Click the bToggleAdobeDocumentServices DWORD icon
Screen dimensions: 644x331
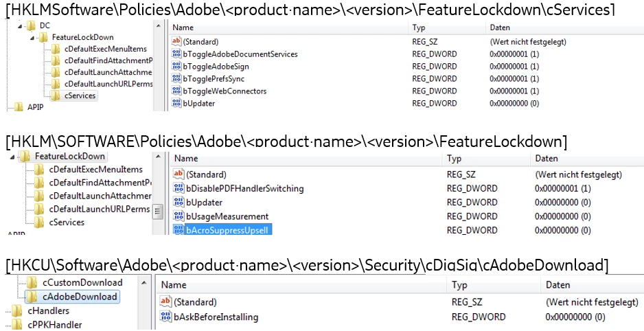(x=176, y=54)
